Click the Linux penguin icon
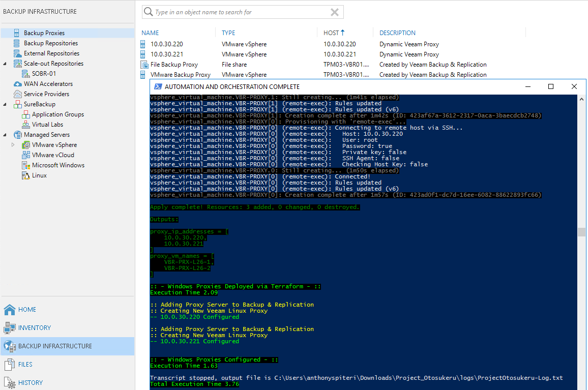Screen dimensions: 588x390 point(26,175)
